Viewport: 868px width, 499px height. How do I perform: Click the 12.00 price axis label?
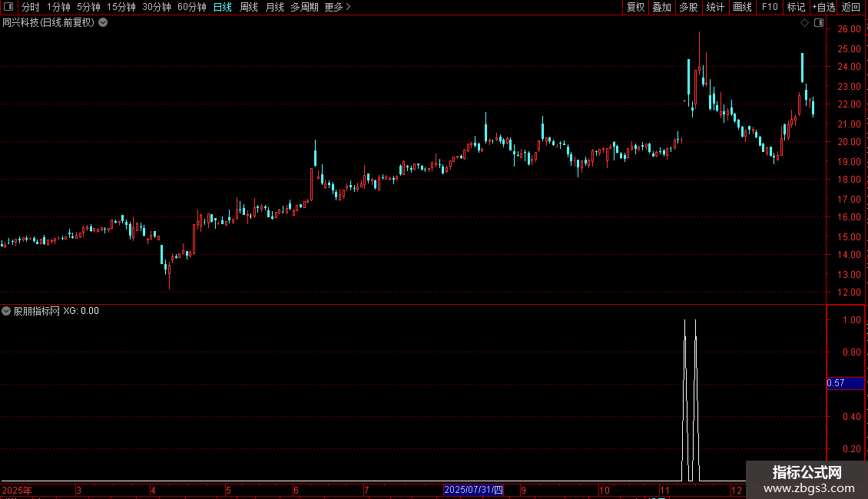pos(849,292)
